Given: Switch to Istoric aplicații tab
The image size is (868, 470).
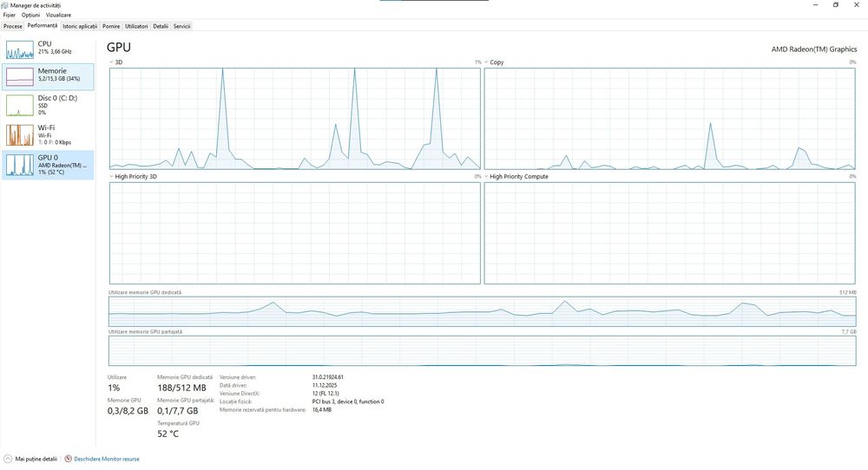Looking at the screenshot, I should tap(80, 26).
